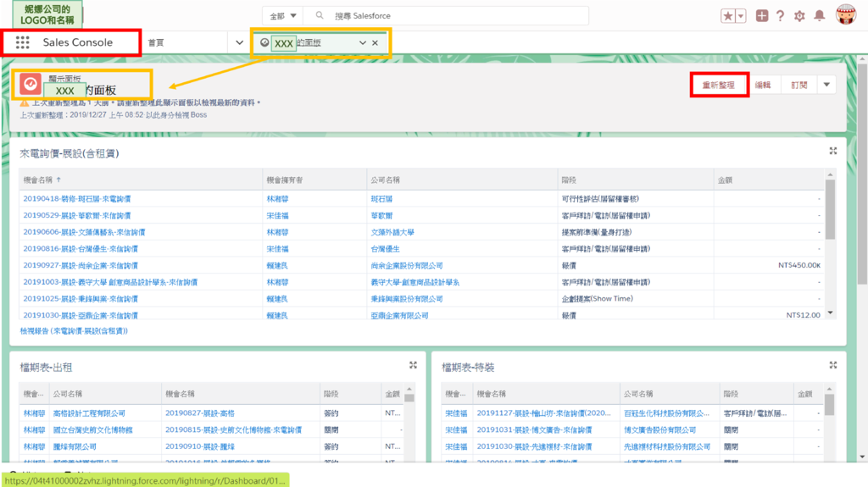Open the favorites list dropdown arrow
The width and height of the screenshot is (868, 487).
[741, 16]
